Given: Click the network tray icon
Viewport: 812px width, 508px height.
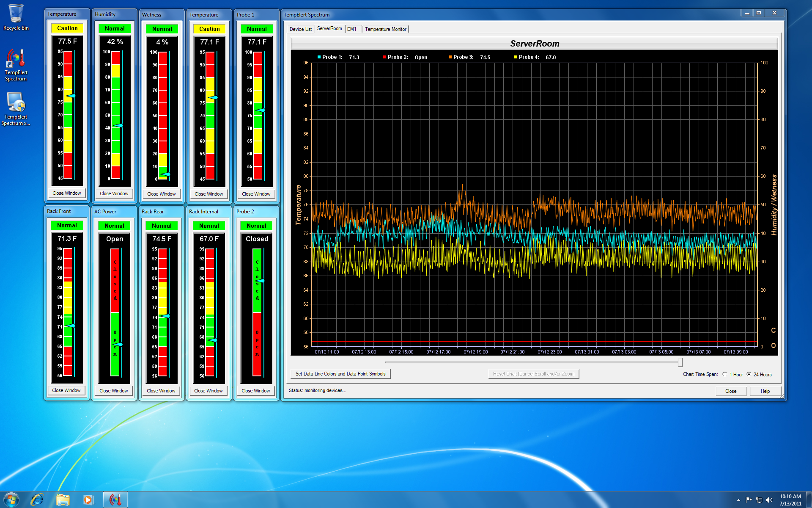Looking at the screenshot, I should click(759, 500).
